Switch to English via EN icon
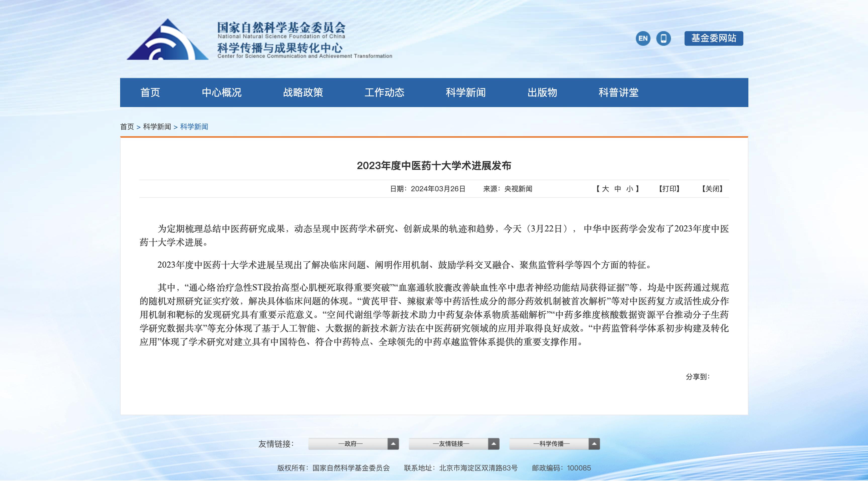The image size is (868, 481). (643, 38)
